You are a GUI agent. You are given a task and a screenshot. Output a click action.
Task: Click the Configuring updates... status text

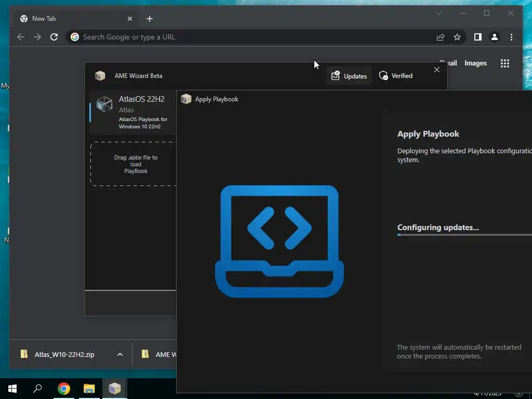(438, 228)
